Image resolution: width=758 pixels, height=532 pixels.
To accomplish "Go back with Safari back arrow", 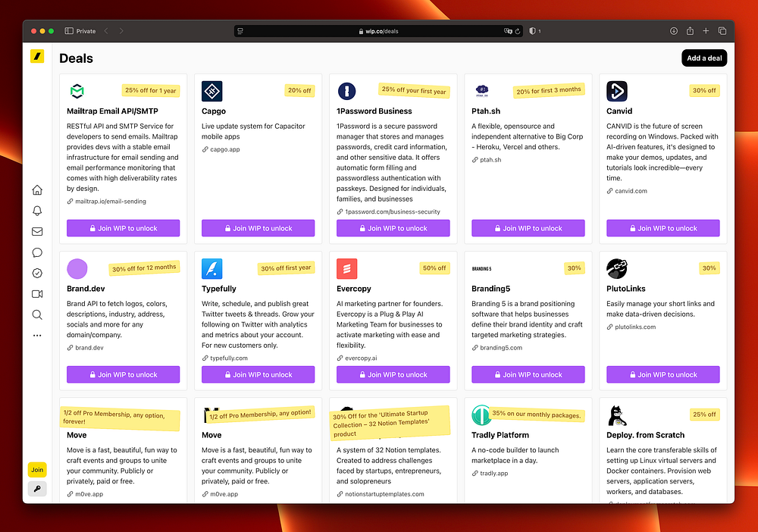I will click(x=106, y=31).
